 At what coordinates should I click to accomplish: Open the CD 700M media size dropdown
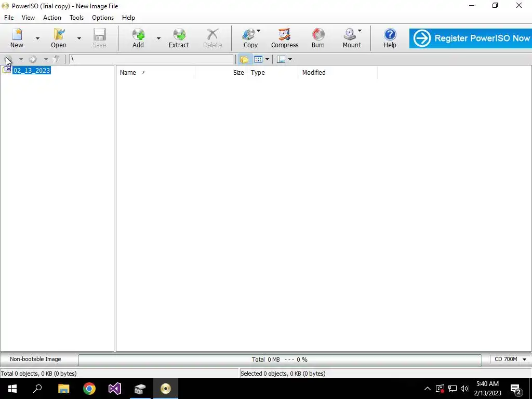[x=510, y=360]
